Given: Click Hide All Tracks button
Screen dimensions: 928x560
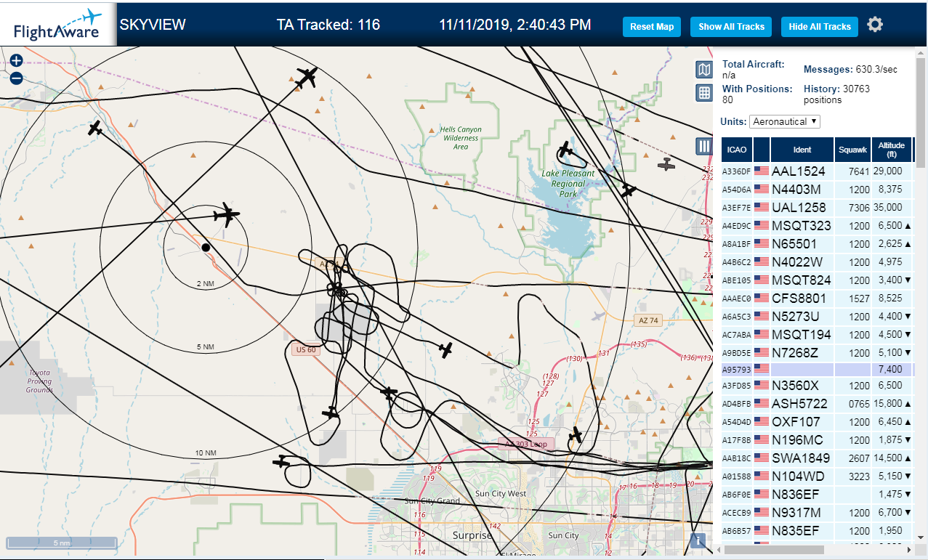Looking at the screenshot, I should 820,27.
